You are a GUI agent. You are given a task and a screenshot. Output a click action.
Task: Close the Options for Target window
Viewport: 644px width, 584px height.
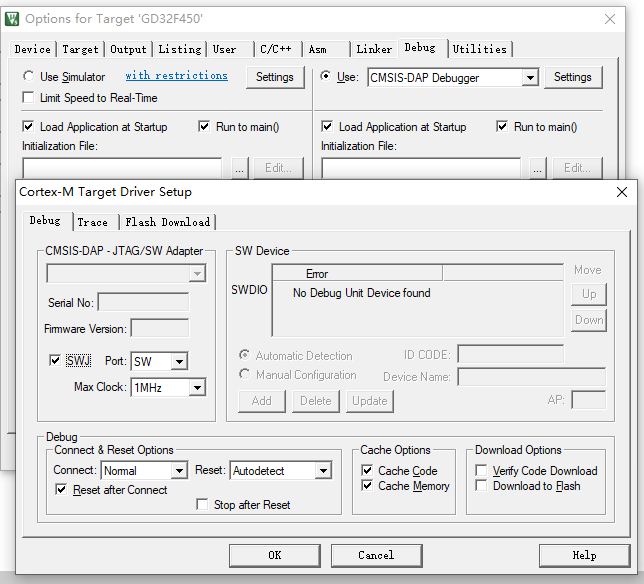pyautogui.click(x=610, y=19)
